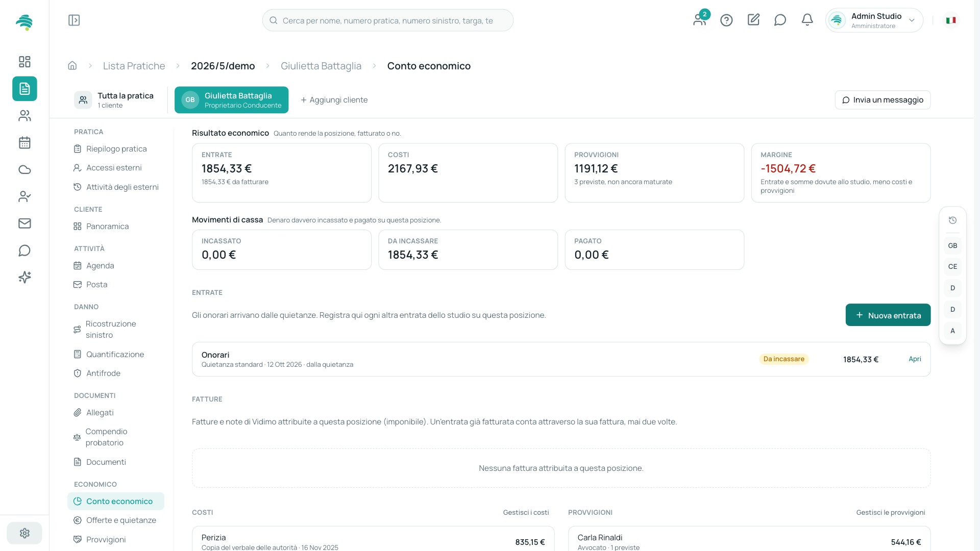Open the AI sparkle icon in sidebar
Image resolution: width=980 pixels, height=551 pixels.
click(x=24, y=277)
